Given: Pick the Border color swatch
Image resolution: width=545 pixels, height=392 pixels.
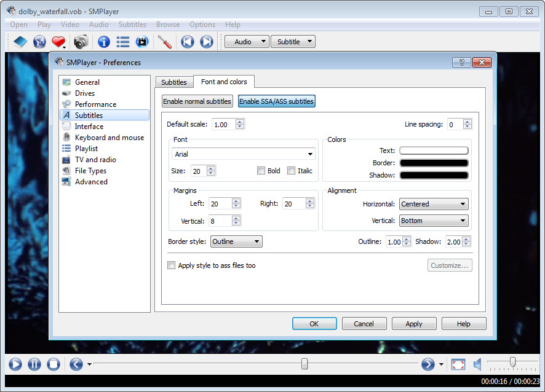Looking at the screenshot, I should 434,163.
